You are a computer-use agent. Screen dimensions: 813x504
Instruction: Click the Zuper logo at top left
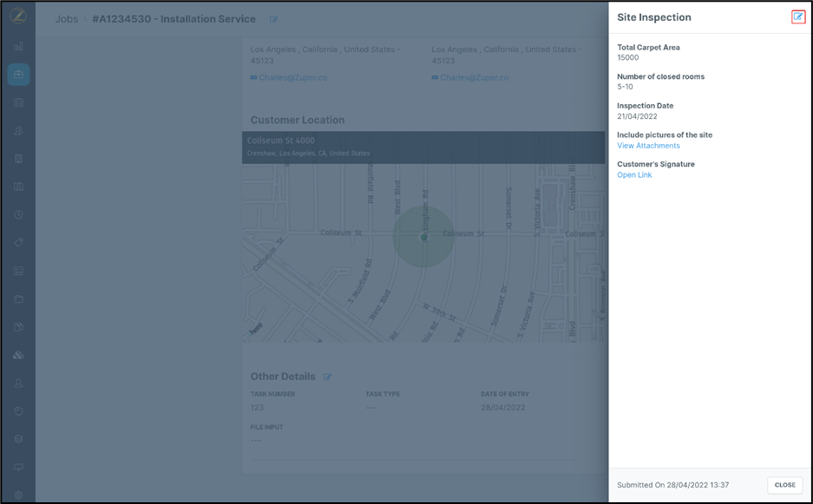(x=18, y=17)
